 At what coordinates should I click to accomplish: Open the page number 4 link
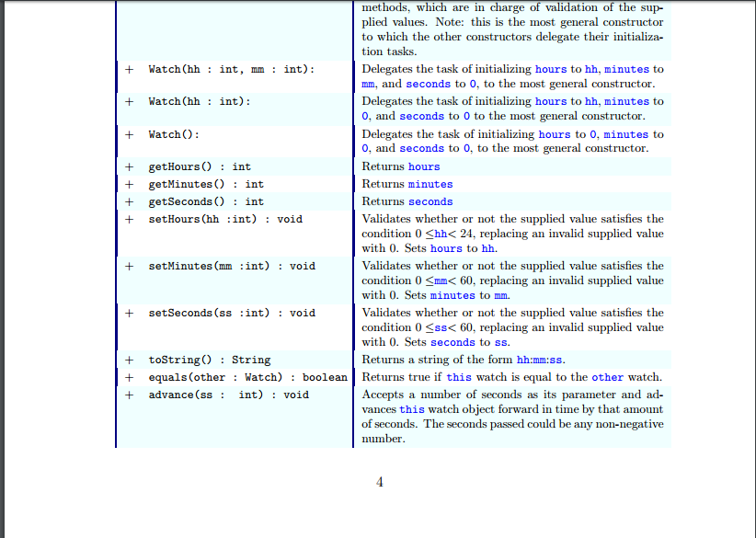[379, 482]
